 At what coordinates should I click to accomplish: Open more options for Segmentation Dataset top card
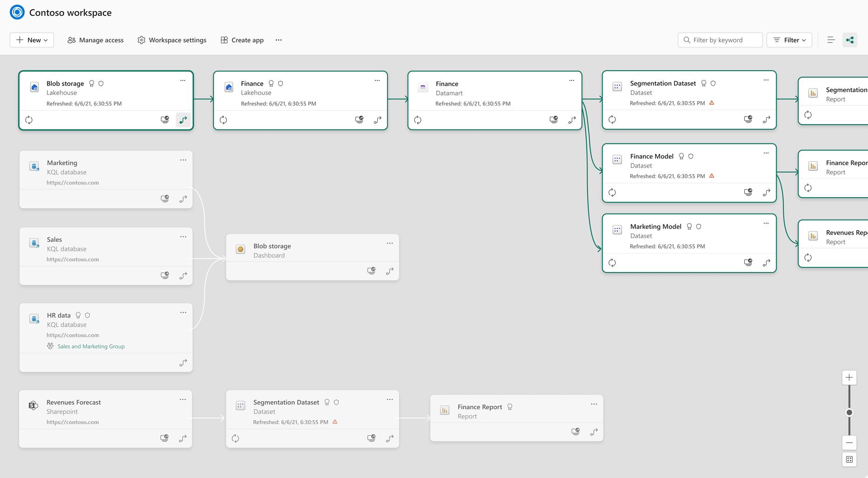click(x=766, y=80)
